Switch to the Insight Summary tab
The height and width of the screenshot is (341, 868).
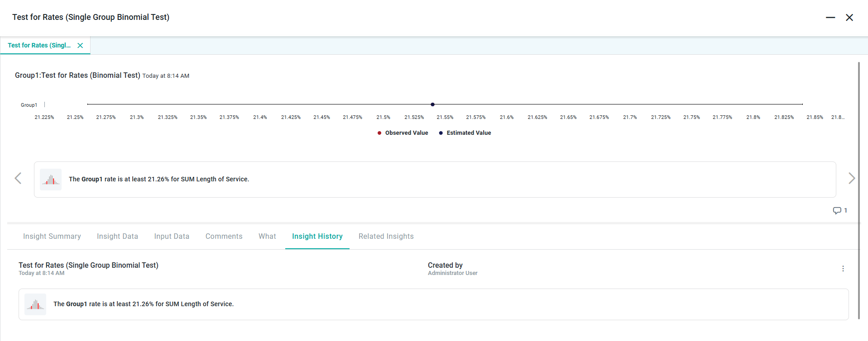52,237
